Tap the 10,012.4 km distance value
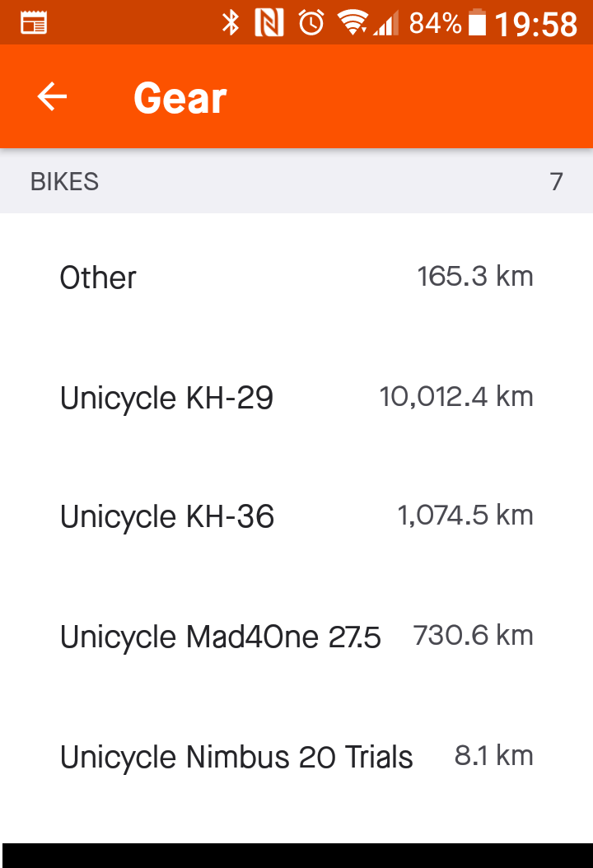The height and width of the screenshot is (868, 593). [456, 397]
